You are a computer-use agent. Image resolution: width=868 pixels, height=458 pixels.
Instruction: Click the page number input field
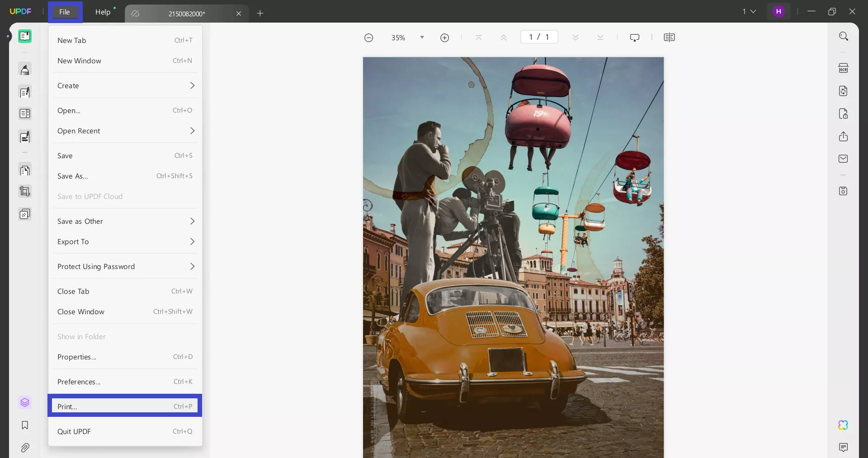tap(539, 37)
